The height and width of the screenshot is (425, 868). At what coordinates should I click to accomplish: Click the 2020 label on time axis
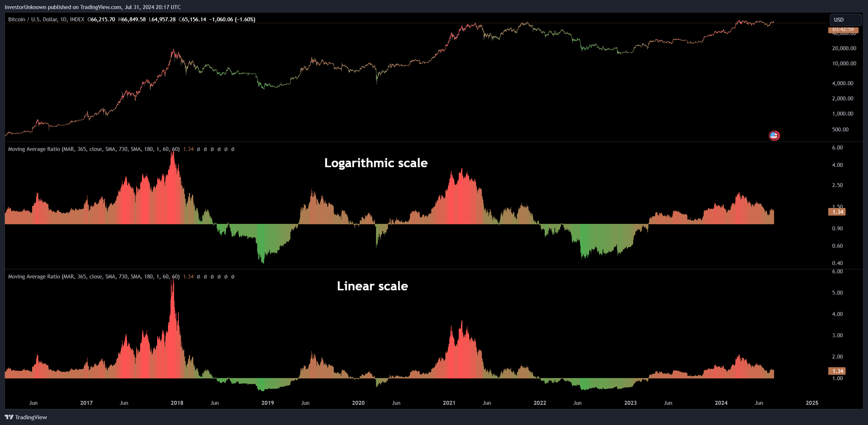tap(358, 403)
